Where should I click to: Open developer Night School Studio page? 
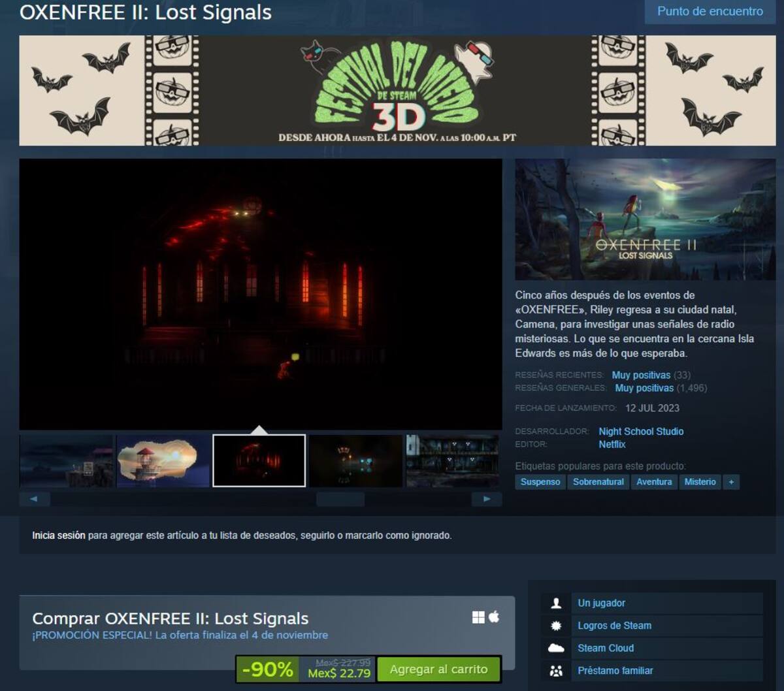pos(641,431)
